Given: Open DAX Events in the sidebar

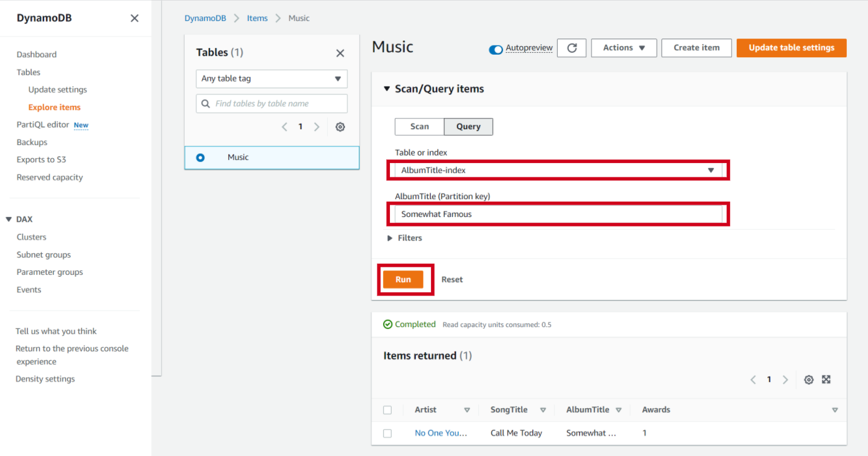Looking at the screenshot, I should click(29, 290).
